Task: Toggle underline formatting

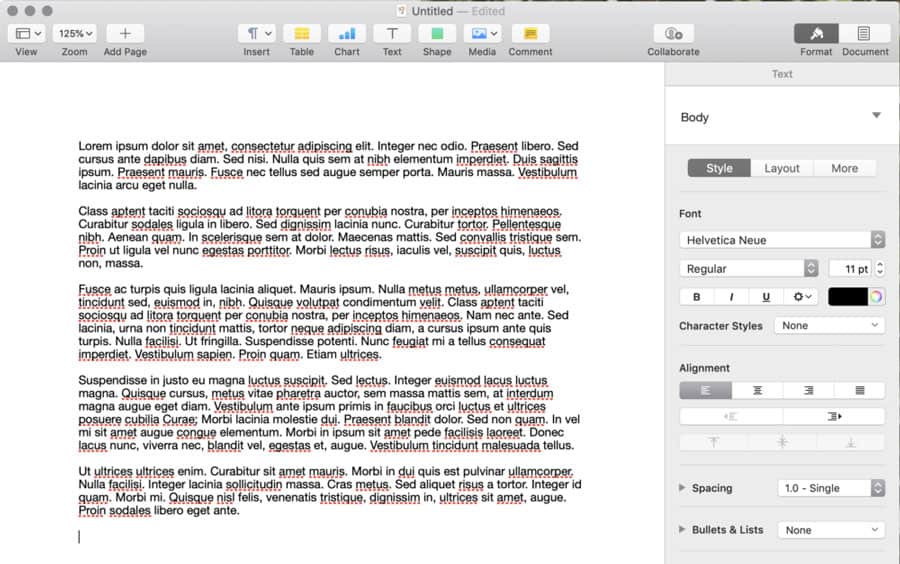Action: (x=765, y=297)
